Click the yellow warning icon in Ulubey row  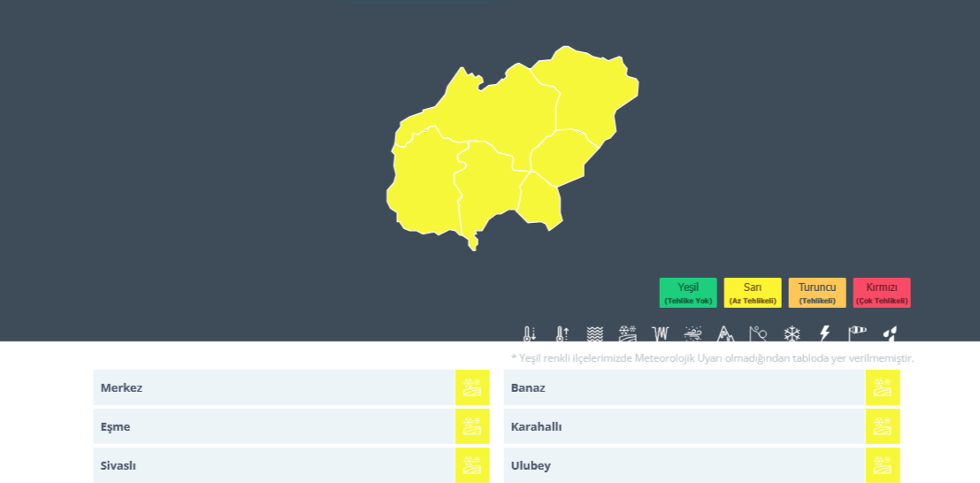click(x=883, y=465)
